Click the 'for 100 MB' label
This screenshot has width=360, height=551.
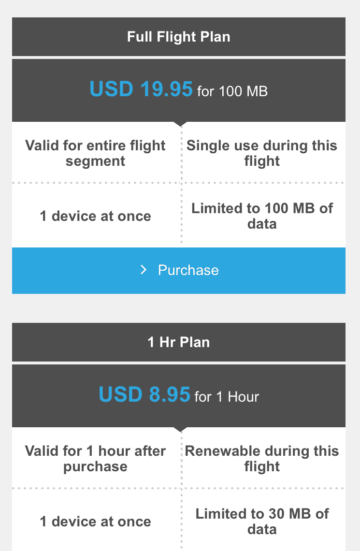(232, 91)
